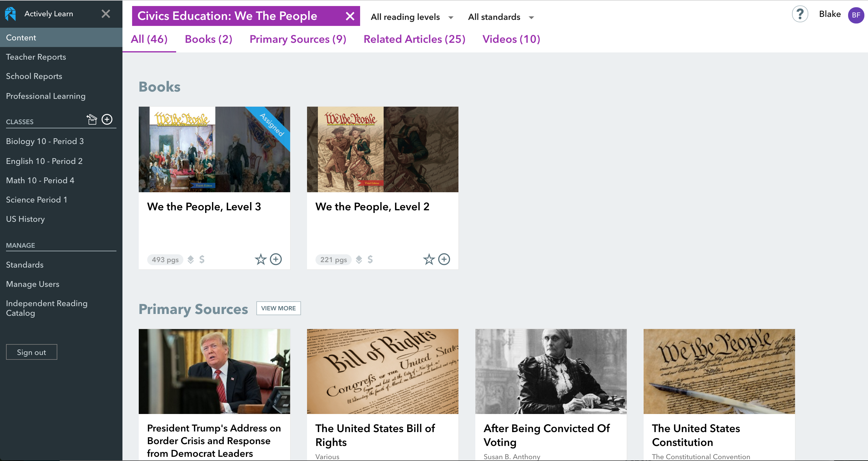Viewport: 868px width, 461px height.
Task: Expand All standards dropdown
Action: (501, 17)
